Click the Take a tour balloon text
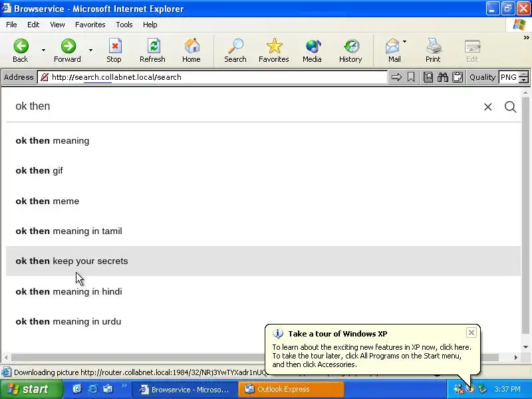 pos(372,356)
